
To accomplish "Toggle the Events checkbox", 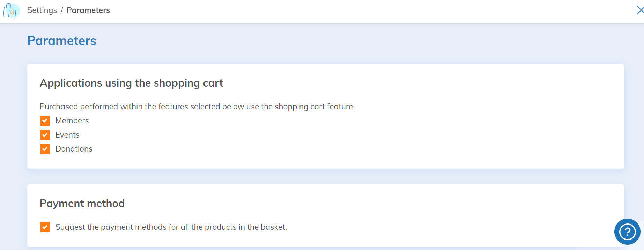I will pos(45,135).
